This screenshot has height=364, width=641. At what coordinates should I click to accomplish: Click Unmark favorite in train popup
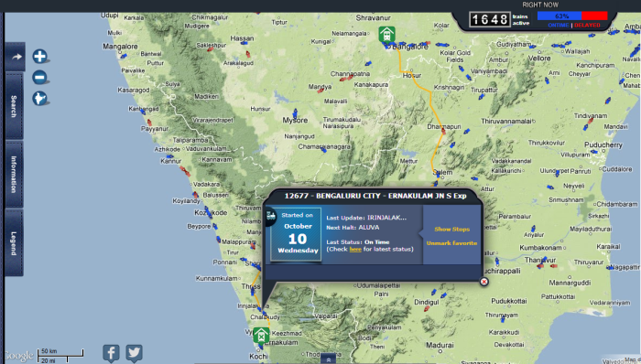[451, 243]
